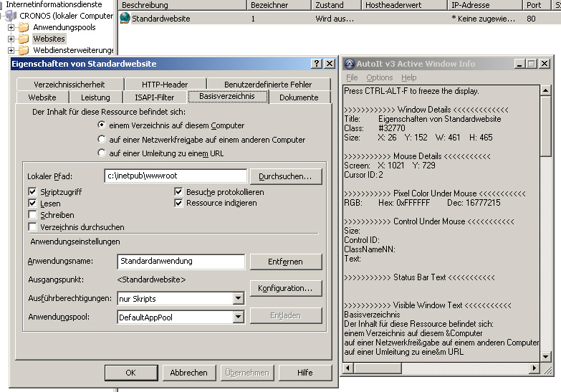Click the question mark help button in dialog
This screenshot has height=392, width=561.
317,64
